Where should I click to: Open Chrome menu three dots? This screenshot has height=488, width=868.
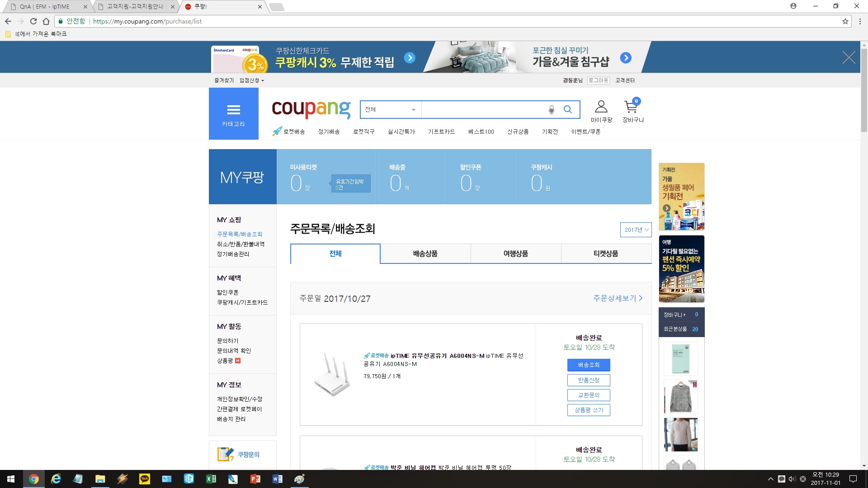coord(860,21)
